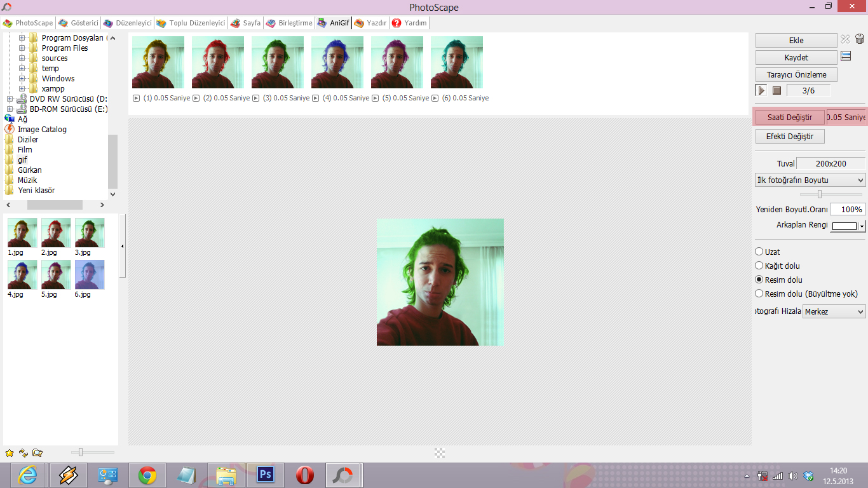Screen dimensions: 868x488
Task: Click the Yeniden Boyutl. Oranı 100% field
Action: click(x=848, y=209)
